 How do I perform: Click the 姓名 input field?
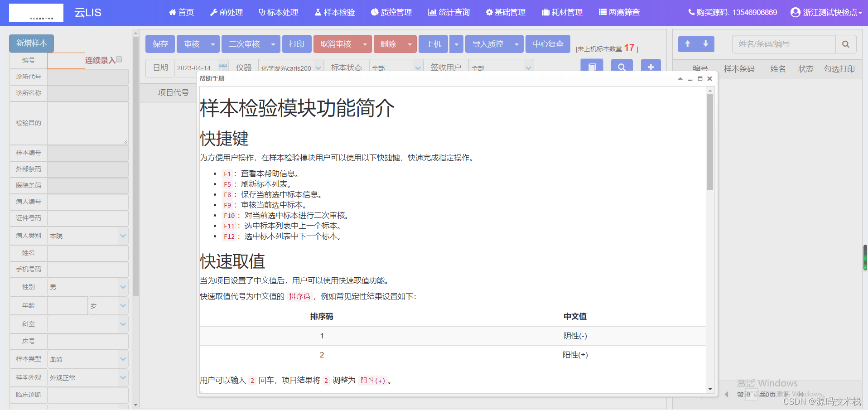[88, 253]
